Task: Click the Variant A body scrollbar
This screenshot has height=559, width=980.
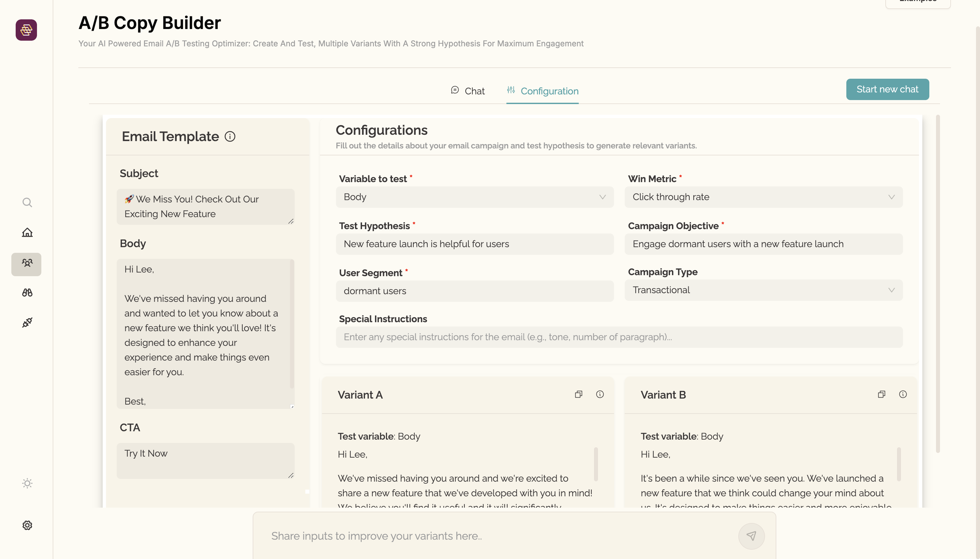Action: pyautogui.click(x=596, y=464)
